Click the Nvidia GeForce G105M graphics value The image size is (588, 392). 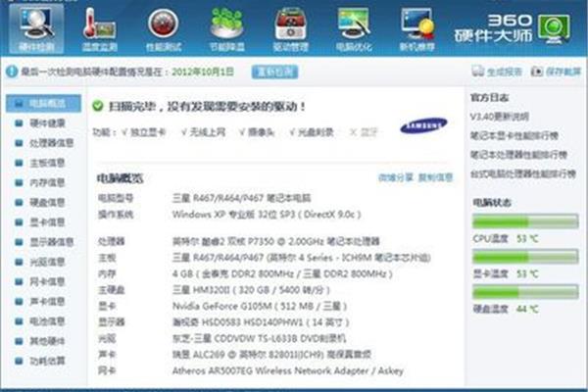tap(260, 306)
